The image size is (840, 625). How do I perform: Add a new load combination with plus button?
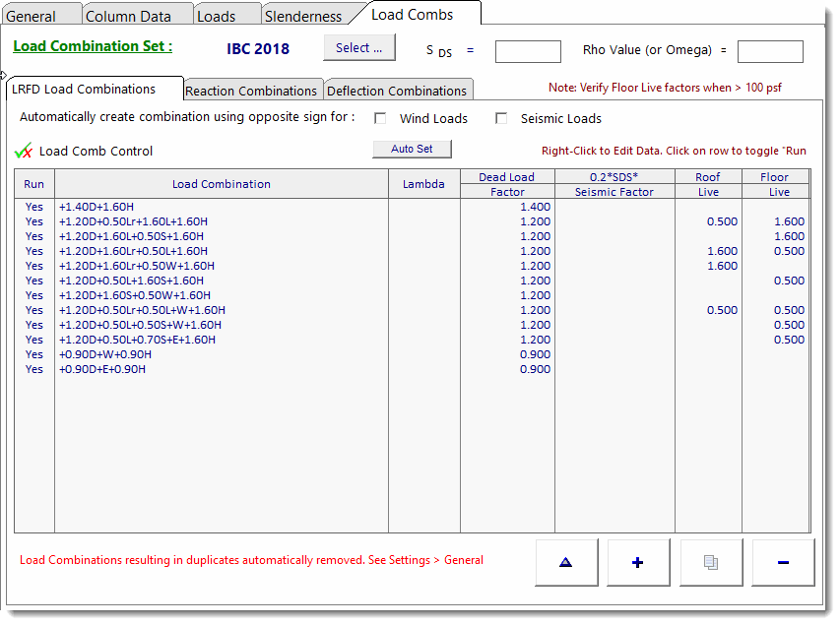pyautogui.click(x=638, y=562)
